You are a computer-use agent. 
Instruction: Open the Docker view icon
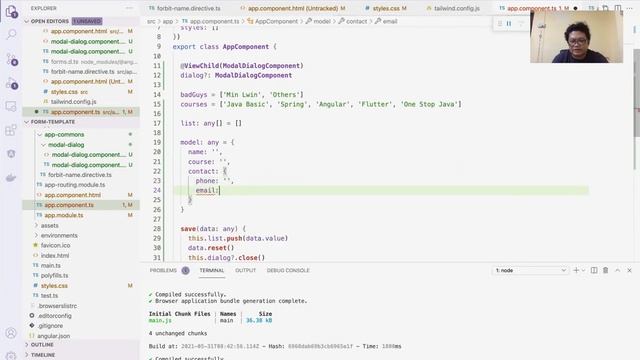pos(11,178)
